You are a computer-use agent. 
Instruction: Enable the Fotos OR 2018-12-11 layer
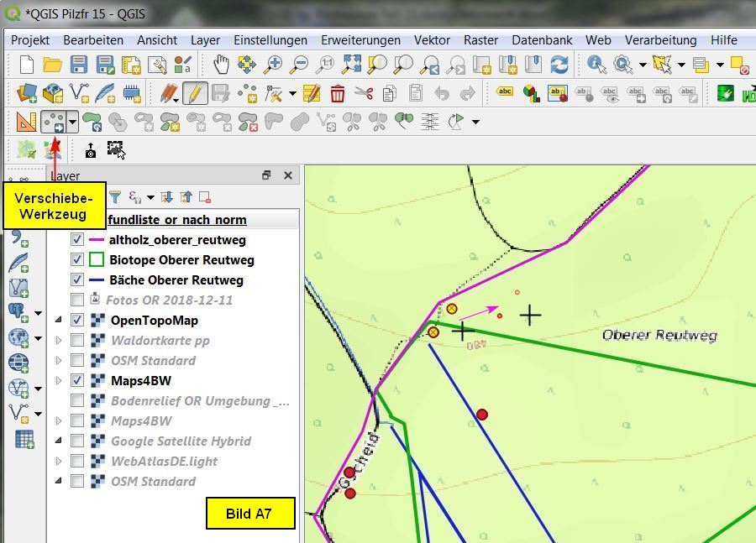click(77, 300)
